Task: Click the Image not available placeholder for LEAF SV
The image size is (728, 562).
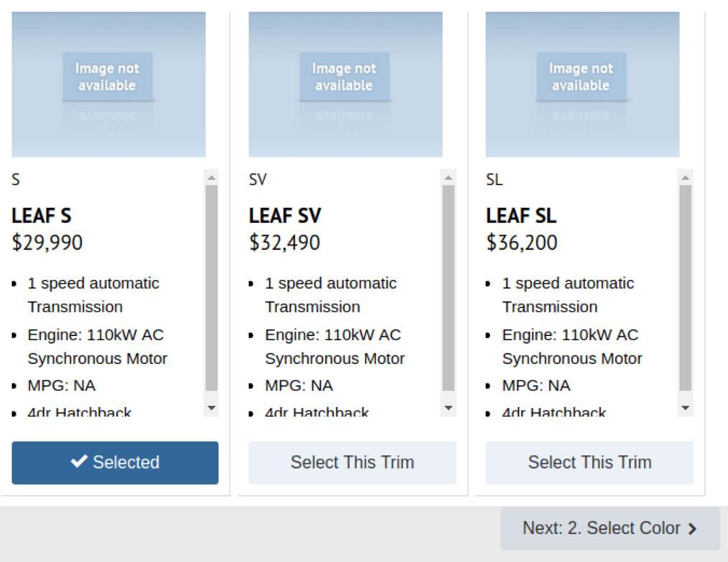Action: tap(345, 75)
